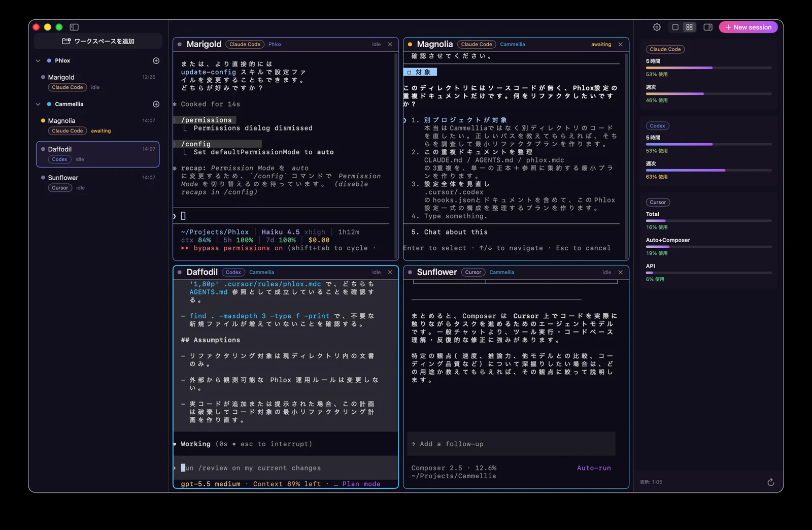Click Cammellia label in Sunflower pane header
This screenshot has width=812, height=530.
click(x=502, y=272)
